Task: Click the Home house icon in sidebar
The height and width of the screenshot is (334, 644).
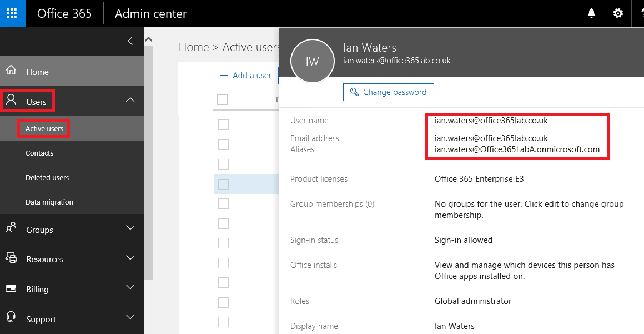Action: pos(11,71)
